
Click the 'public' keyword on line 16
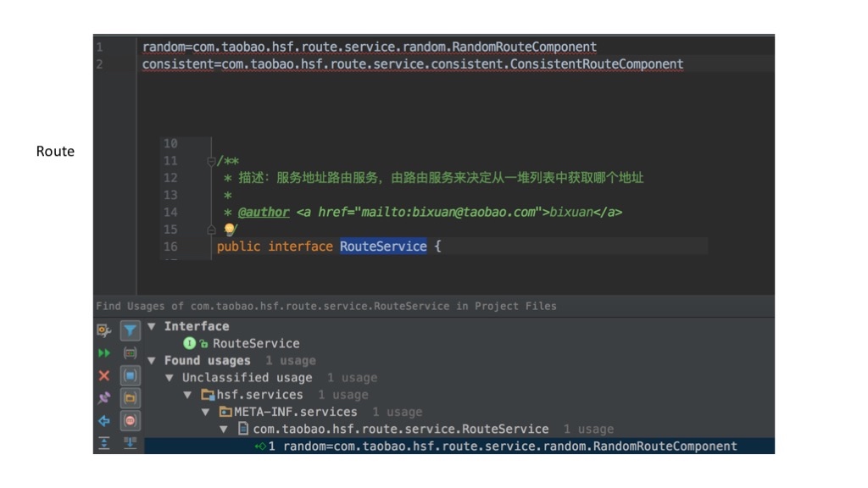pos(238,247)
